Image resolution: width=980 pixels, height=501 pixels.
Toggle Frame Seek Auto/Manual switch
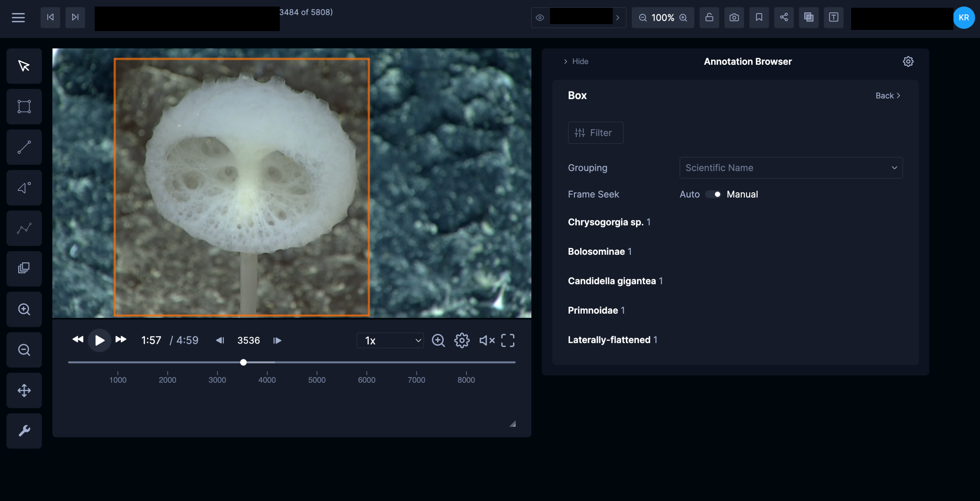coord(713,195)
